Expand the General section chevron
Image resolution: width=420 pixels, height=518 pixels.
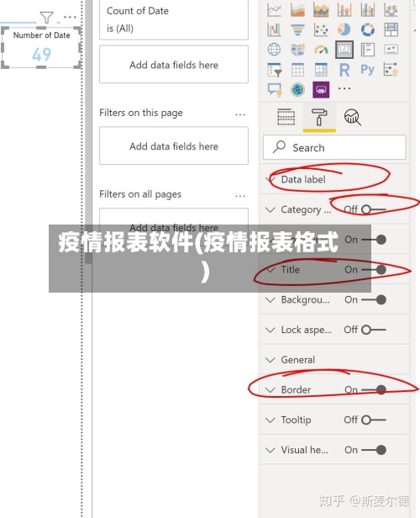coord(270,360)
